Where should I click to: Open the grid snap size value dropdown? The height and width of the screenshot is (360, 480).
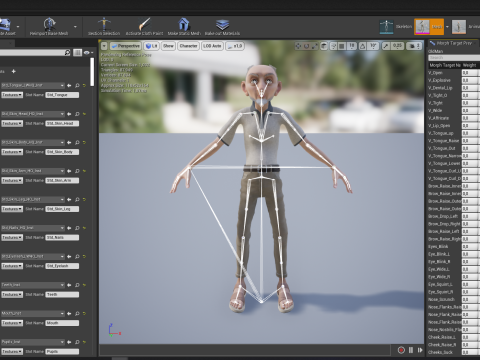(x=351, y=46)
